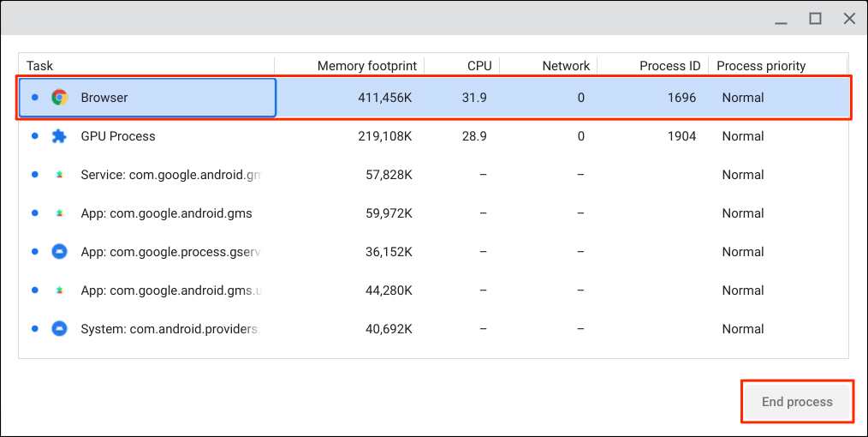Click the System: com.android.providers icon
Screen dimensions: 868x437
(59, 329)
